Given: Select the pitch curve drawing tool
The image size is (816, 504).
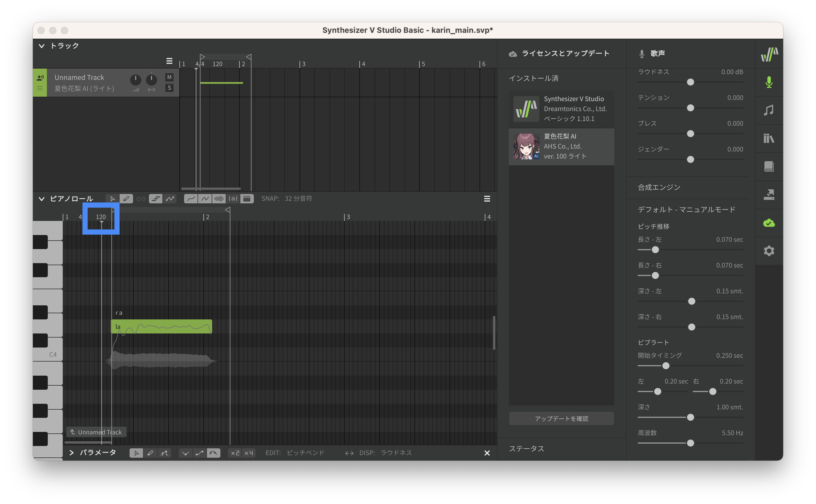Looking at the screenshot, I should 170,199.
